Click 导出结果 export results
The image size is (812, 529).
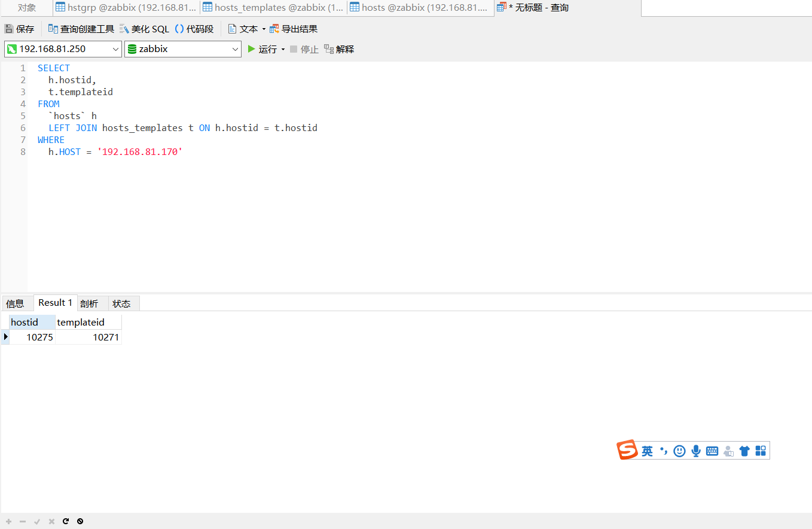click(x=294, y=29)
